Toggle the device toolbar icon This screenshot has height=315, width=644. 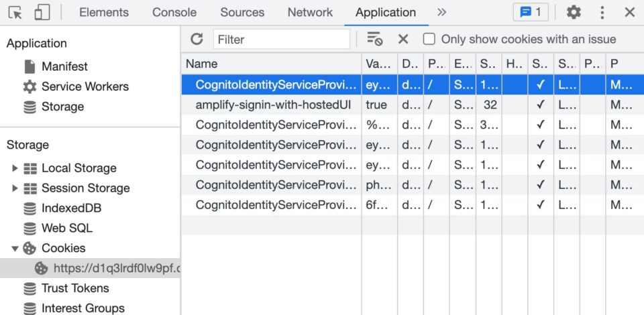click(42, 13)
